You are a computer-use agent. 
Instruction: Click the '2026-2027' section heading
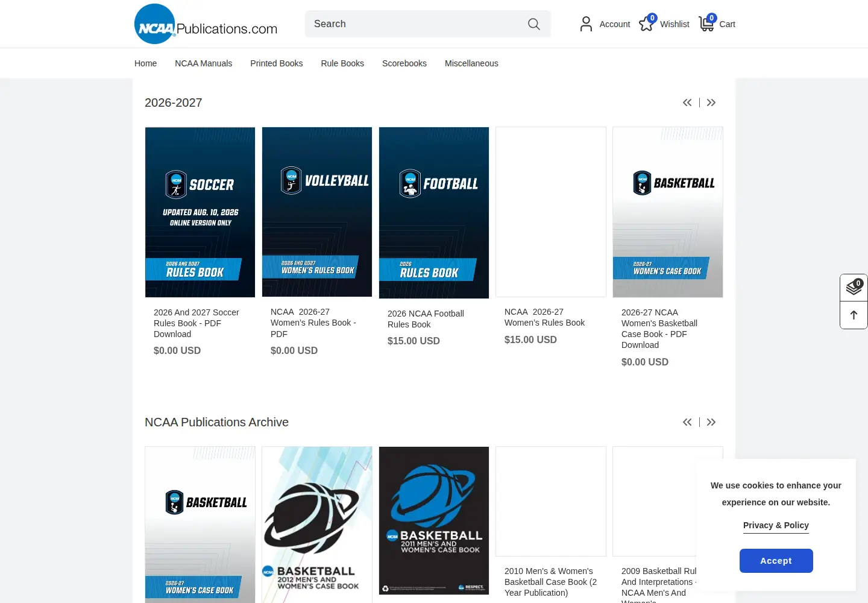(174, 103)
